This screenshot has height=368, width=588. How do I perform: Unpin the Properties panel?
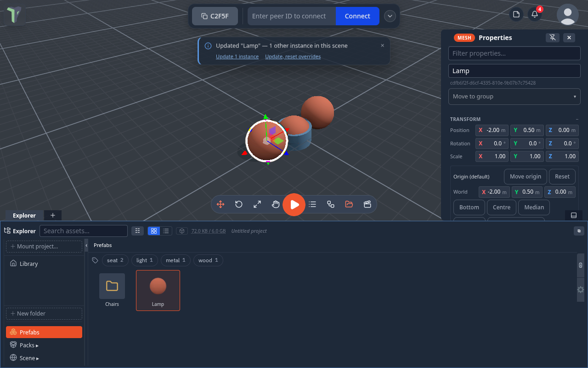pos(553,38)
